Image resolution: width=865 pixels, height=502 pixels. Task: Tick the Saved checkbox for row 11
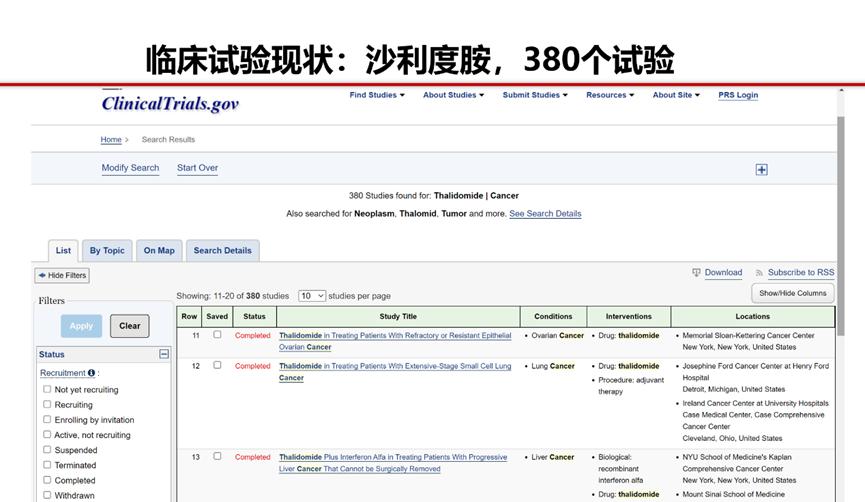pyautogui.click(x=217, y=334)
